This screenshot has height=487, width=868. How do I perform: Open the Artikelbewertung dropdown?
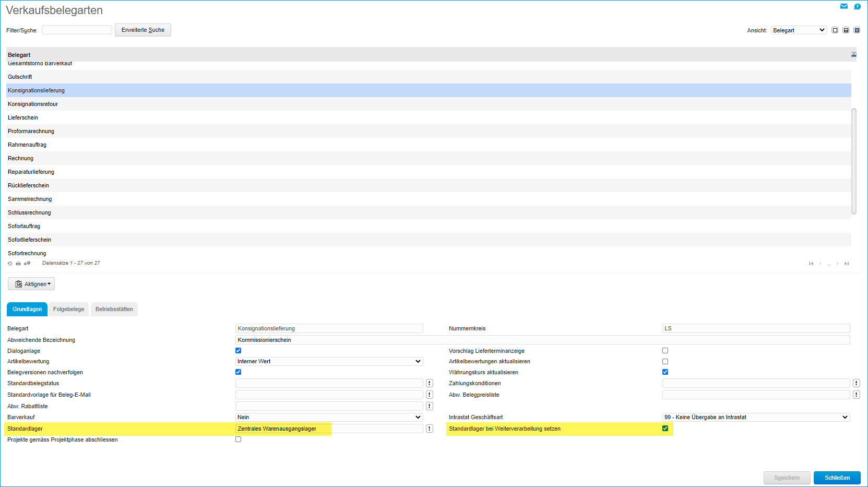329,361
